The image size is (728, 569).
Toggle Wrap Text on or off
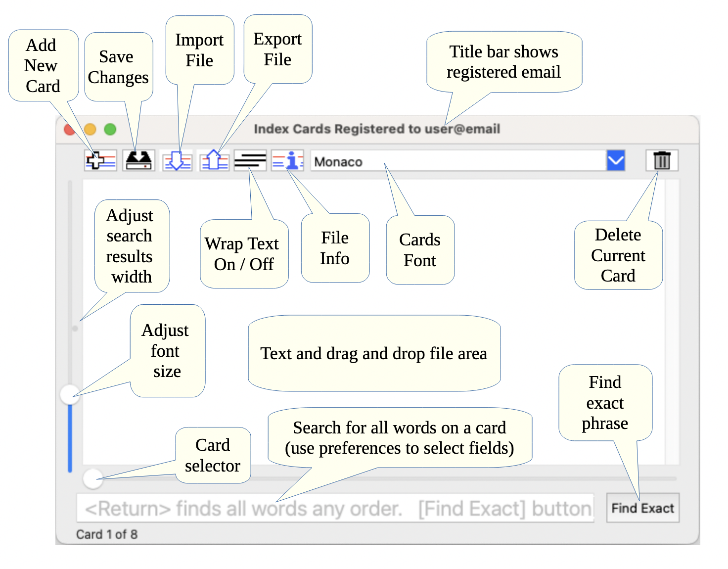(x=250, y=160)
